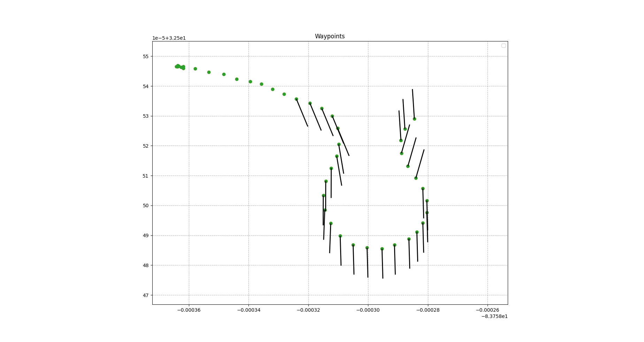644x342 pixels.
Task: Click the y-axis tick label 51
Action: tap(146, 176)
